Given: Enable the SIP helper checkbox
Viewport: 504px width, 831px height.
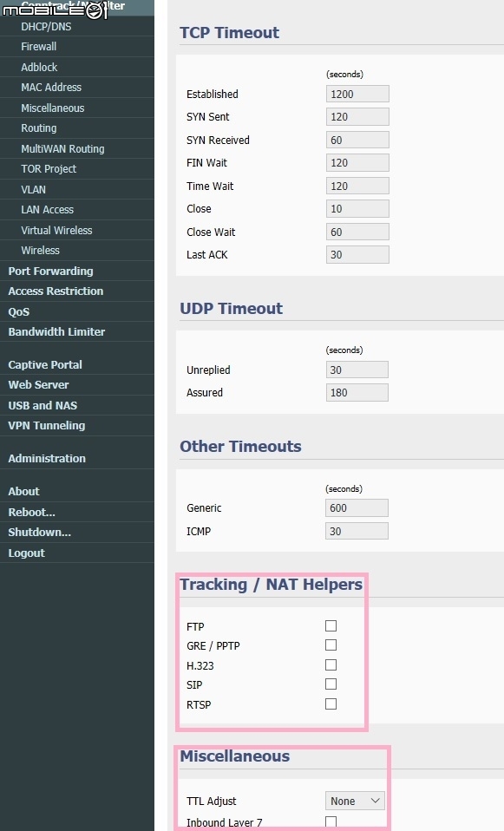Looking at the screenshot, I should point(331,684).
